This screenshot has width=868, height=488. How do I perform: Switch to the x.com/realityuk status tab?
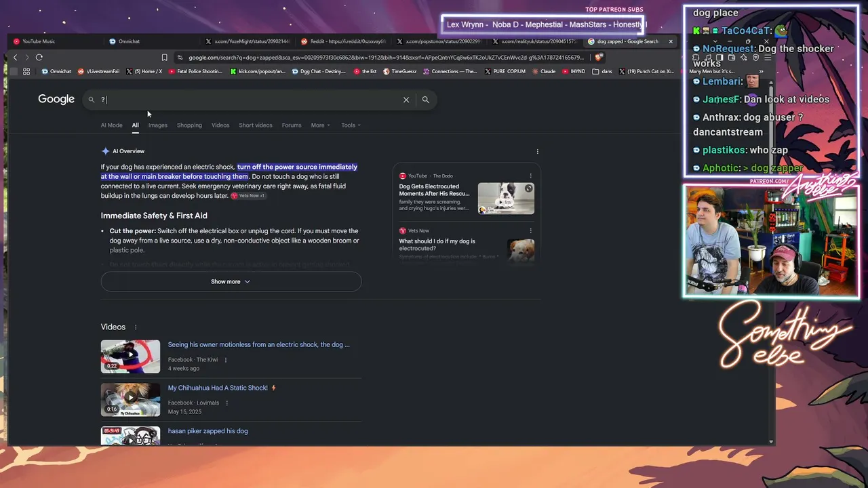pyautogui.click(x=534, y=41)
